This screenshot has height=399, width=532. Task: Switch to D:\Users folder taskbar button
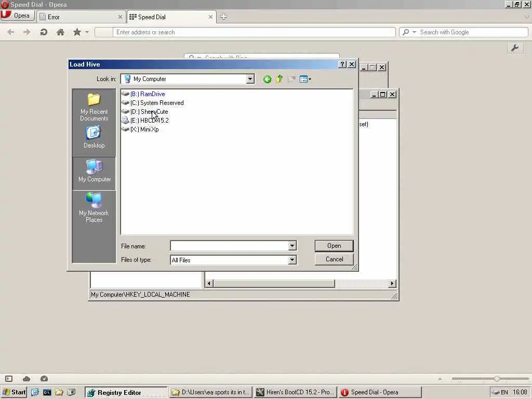pos(210,392)
